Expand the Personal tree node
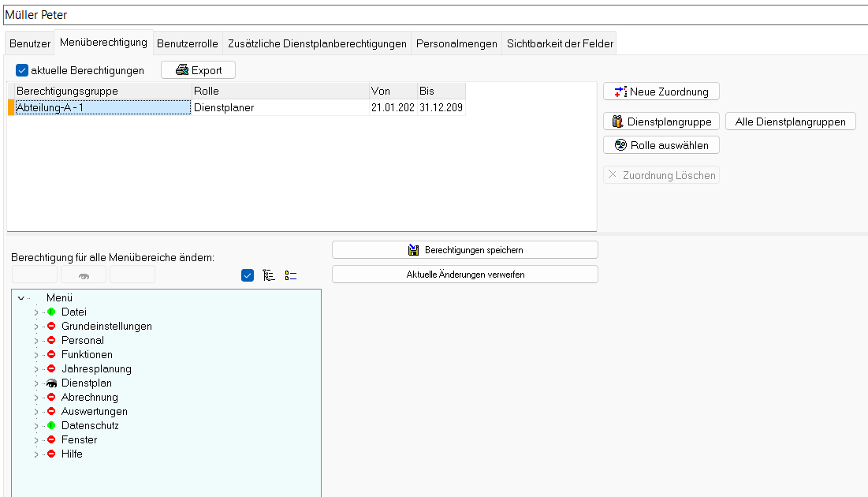The width and height of the screenshot is (868, 497). (x=35, y=341)
